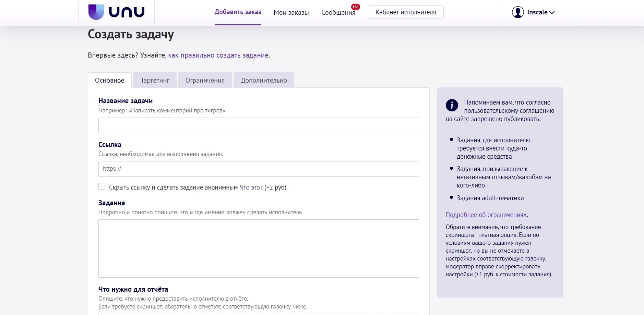Click the info circle icon in sidebar
Image resolution: width=644 pixels, height=315 pixels.
tap(452, 105)
